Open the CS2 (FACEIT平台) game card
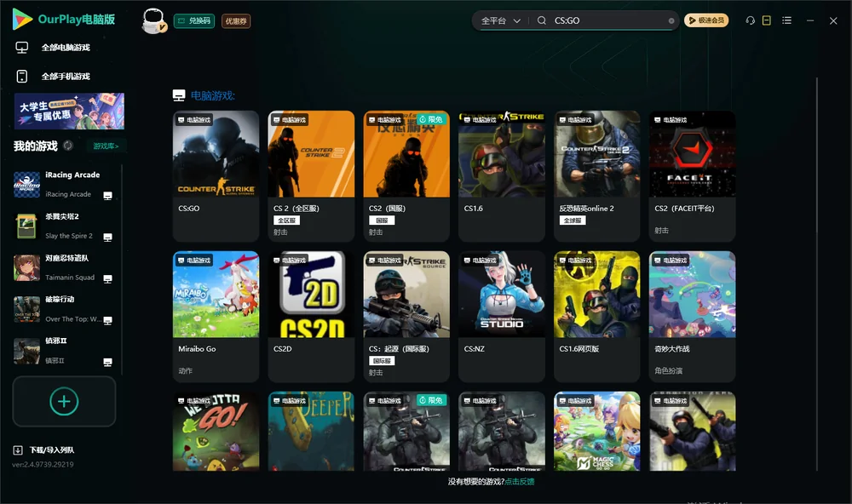 click(692, 176)
